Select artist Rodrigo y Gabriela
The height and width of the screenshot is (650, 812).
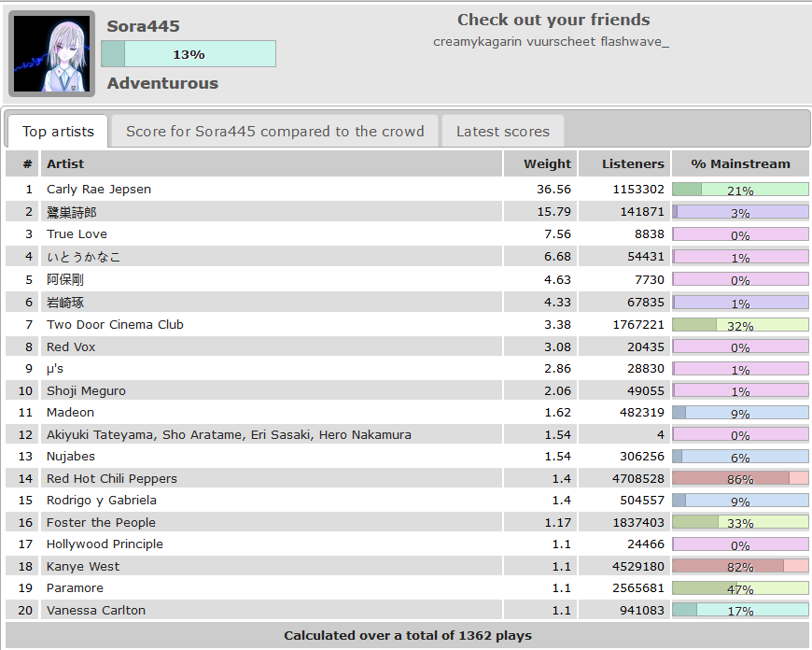point(102,501)
